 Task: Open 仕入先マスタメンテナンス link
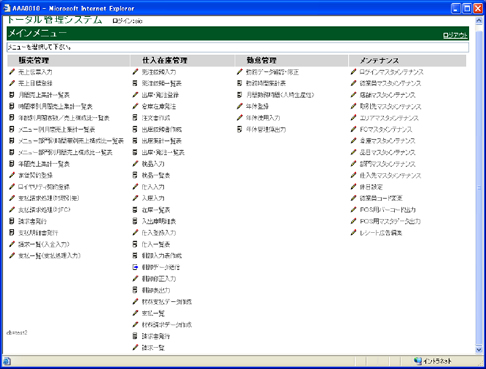390,175
